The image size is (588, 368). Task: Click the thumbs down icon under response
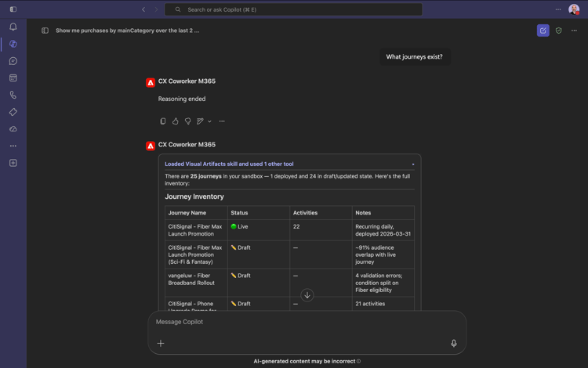[187, 121]
